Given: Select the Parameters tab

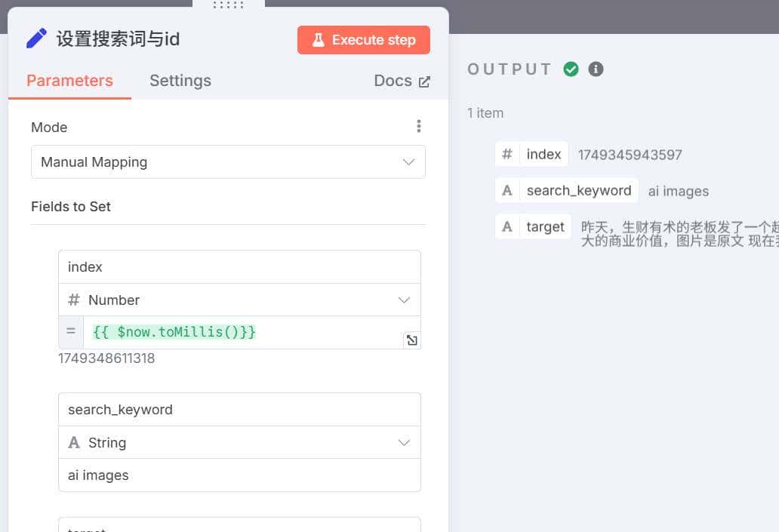Looking at the screenshot, I should point(69,80).
